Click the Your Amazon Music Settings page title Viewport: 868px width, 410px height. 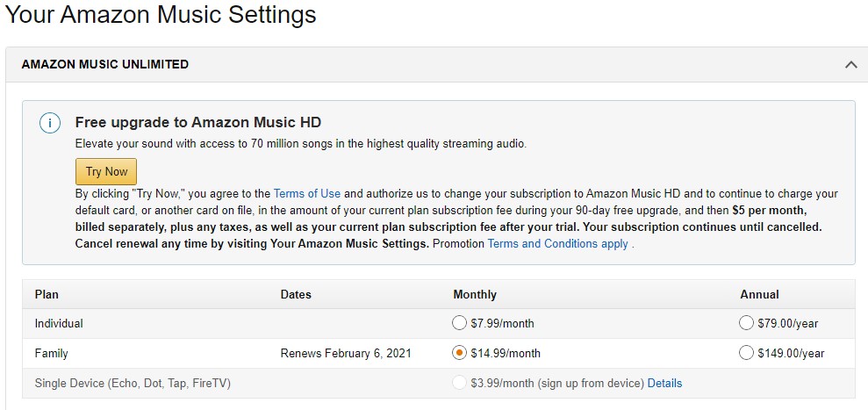[x=161, y=15]
